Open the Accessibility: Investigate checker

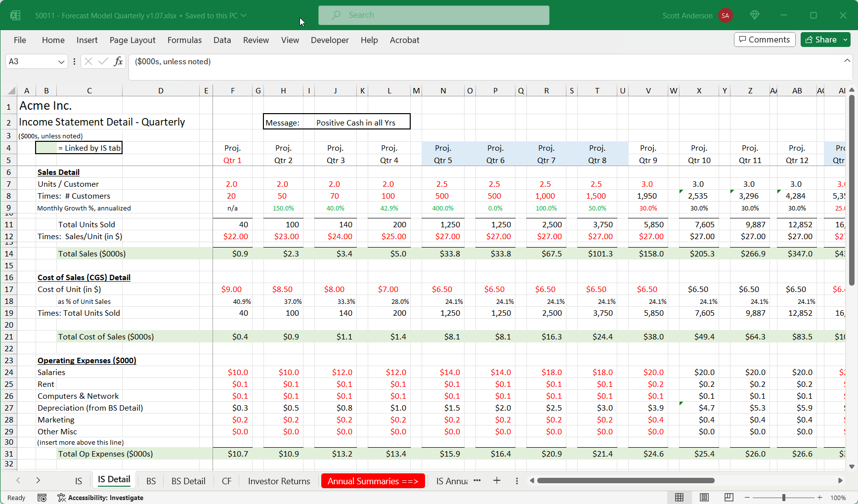(x=100, y=498)
